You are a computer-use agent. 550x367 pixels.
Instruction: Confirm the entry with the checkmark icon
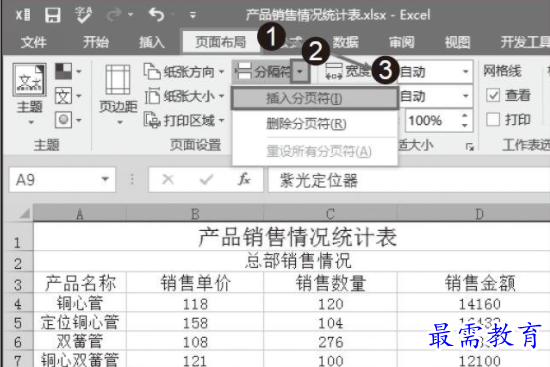206,180
